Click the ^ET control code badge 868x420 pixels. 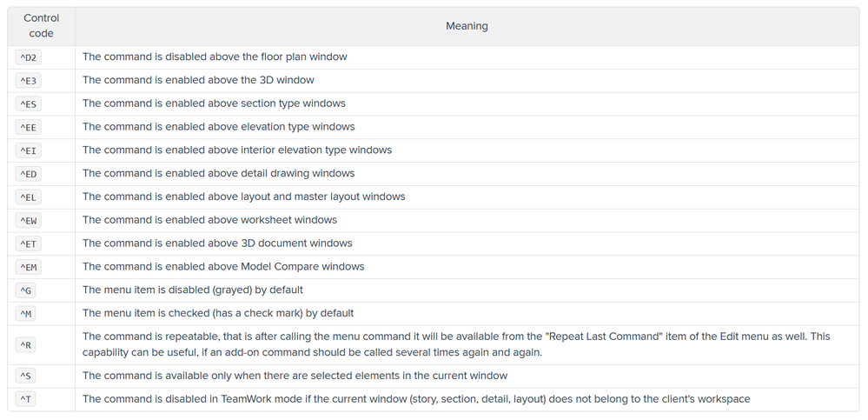pyautogui.click(x=28, y=243)
